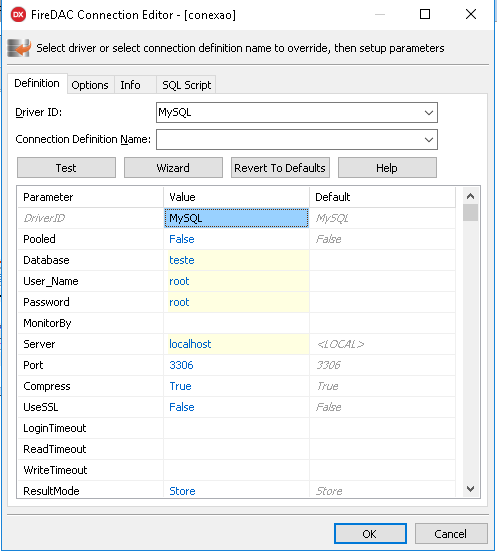This screenshot has width=497, height=556.
Task: Select the DriverID value cell MySQL
Action: (236, 218)
